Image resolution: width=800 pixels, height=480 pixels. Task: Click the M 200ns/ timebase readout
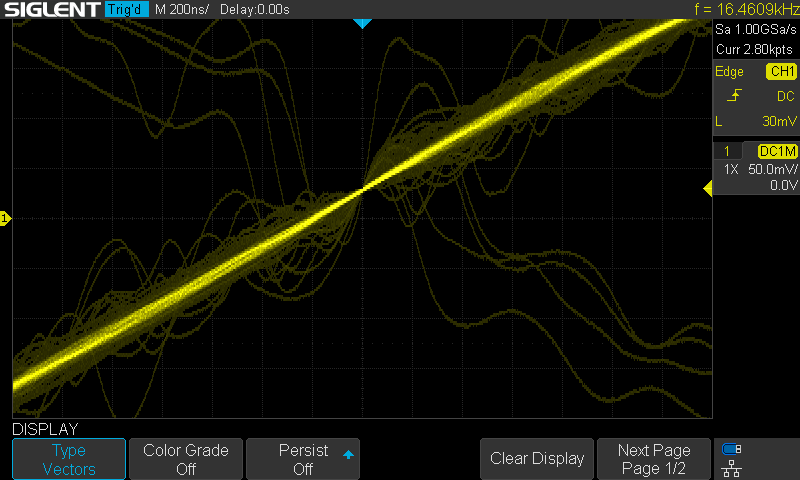[182, 9]
